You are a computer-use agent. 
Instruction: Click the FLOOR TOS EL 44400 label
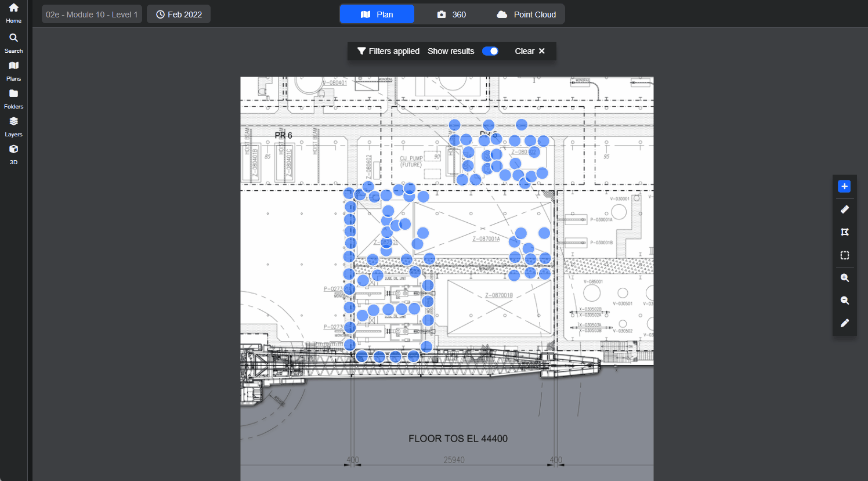click(458, 439)
